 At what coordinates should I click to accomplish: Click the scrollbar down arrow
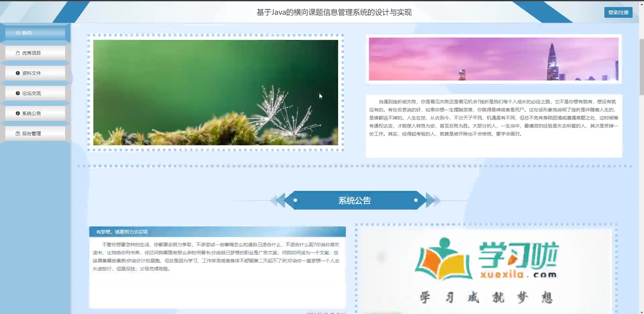641,312
